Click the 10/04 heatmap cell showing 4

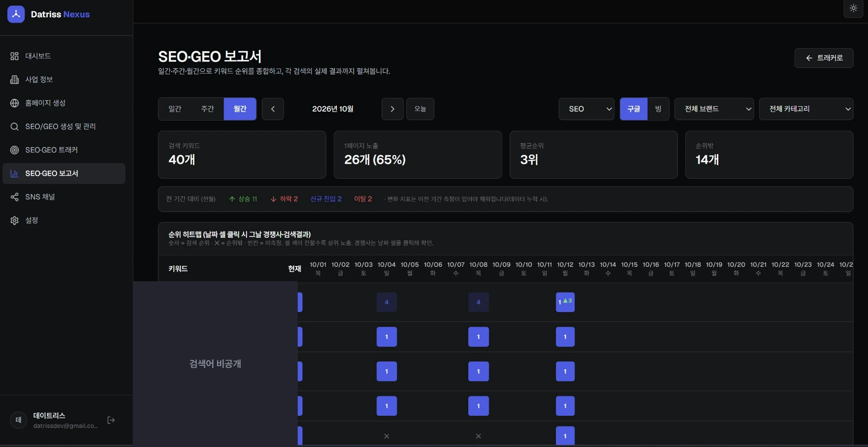[387, 302]
